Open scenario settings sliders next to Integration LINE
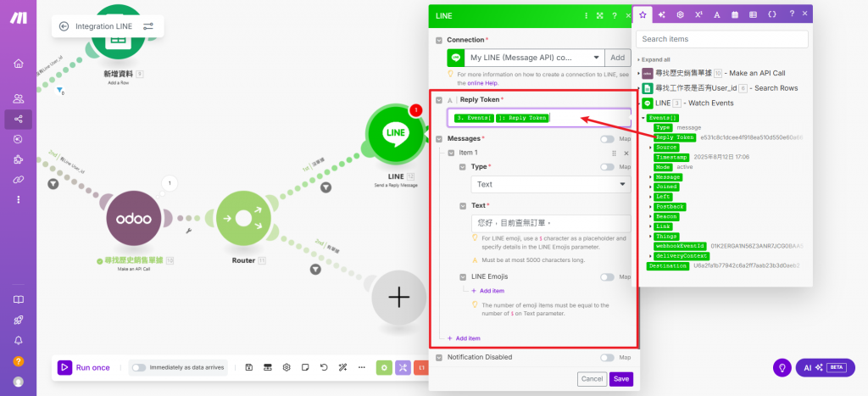The width and height of the screenshot is (868, 396). pos(147,26)
